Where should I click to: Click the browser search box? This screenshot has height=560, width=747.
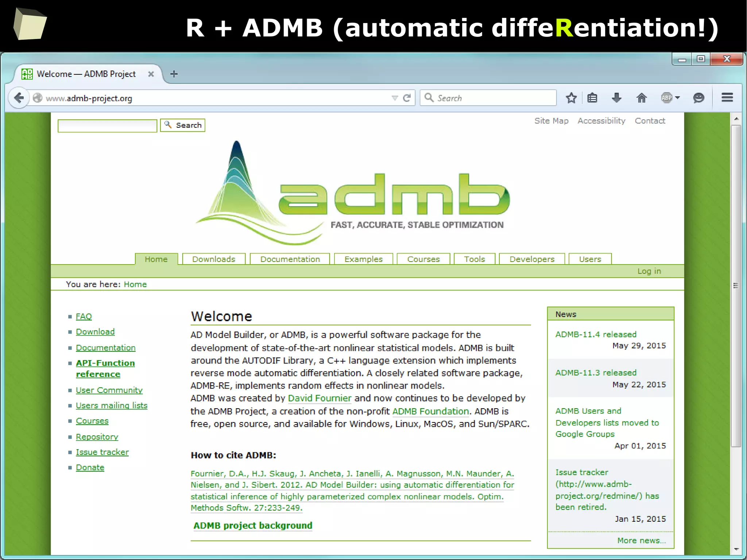point(488,98)
